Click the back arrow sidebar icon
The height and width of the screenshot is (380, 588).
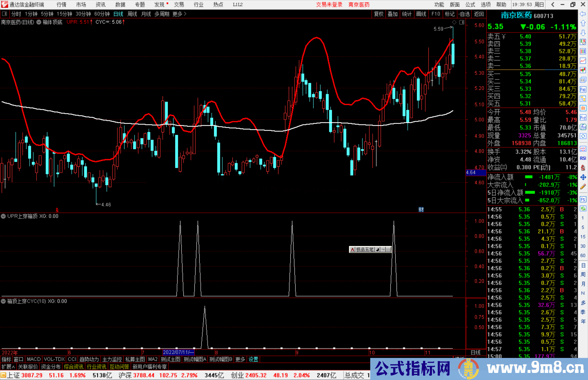[x=583, y=14]
